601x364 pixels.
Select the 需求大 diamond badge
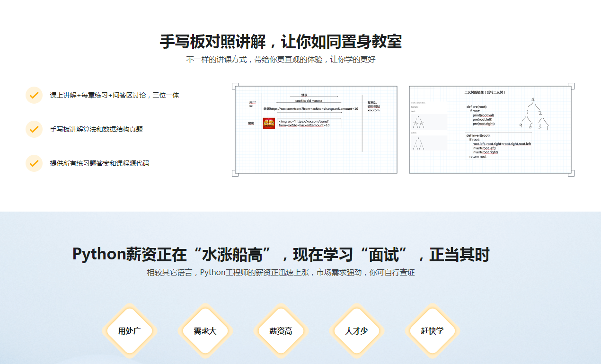coord(205,331)
